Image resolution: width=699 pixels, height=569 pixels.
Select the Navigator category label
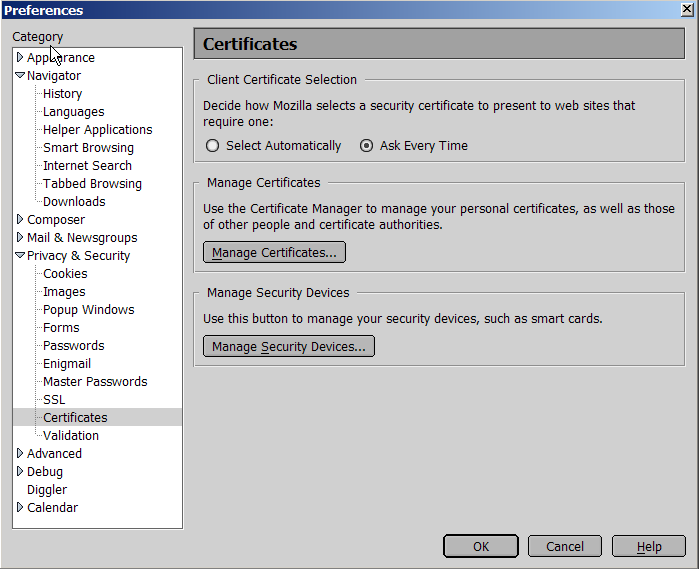coord(54,76)
